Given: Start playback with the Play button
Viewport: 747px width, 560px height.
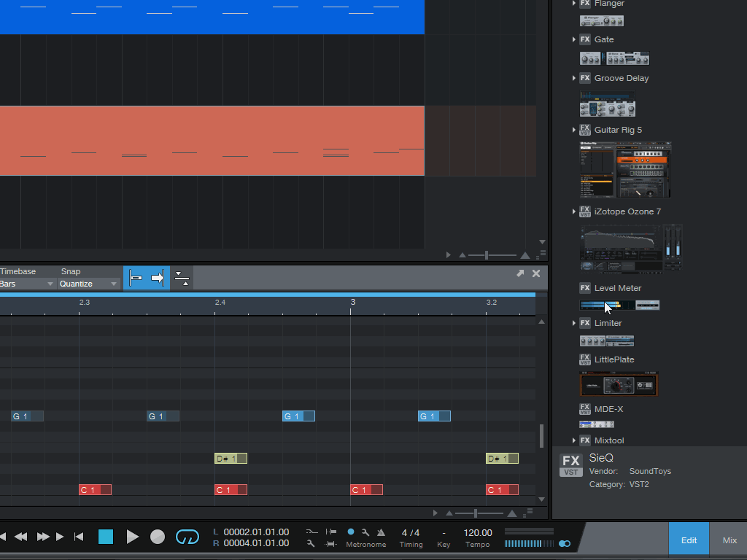Looking at the screenshot, I should pos(133,537).
